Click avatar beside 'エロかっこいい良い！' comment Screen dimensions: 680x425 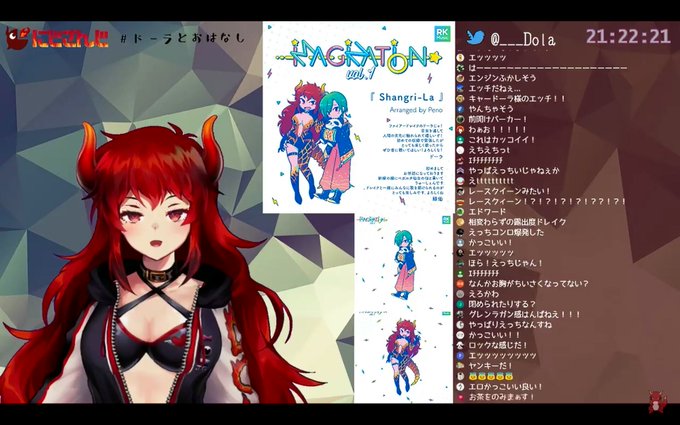pos(460,387)
